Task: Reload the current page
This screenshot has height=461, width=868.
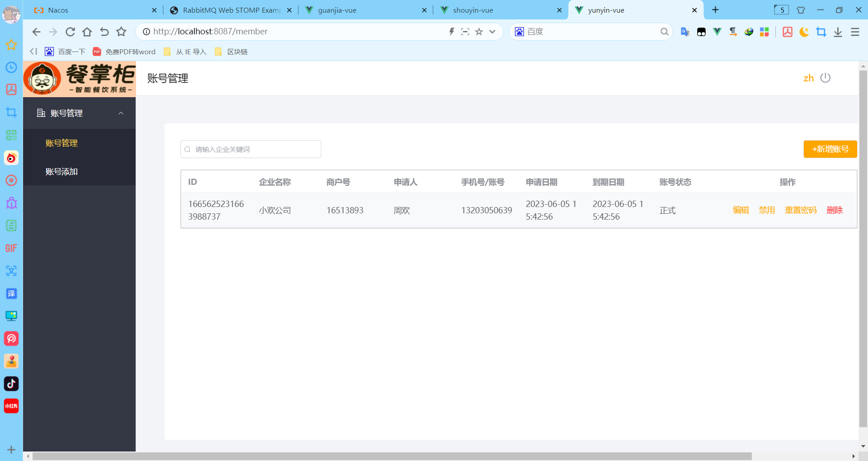Action: click(70, 32)
